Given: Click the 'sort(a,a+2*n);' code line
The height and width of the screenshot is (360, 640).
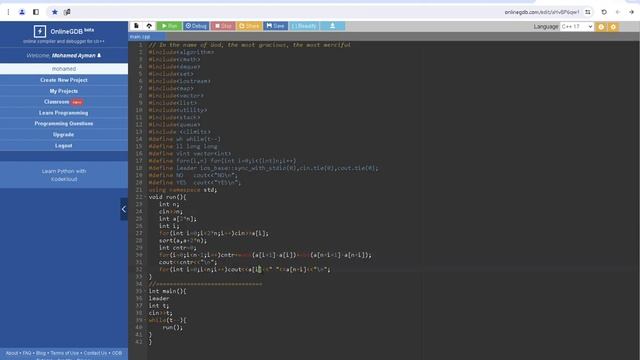Looking at the screenshot, I should click(183, 240).
